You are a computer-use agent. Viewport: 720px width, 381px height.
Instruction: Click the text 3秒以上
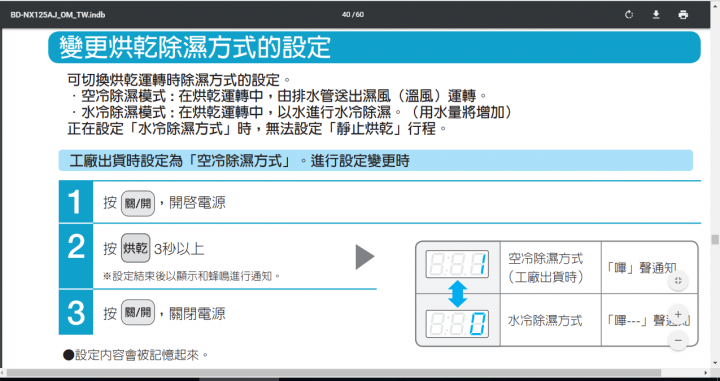[179, 249]
